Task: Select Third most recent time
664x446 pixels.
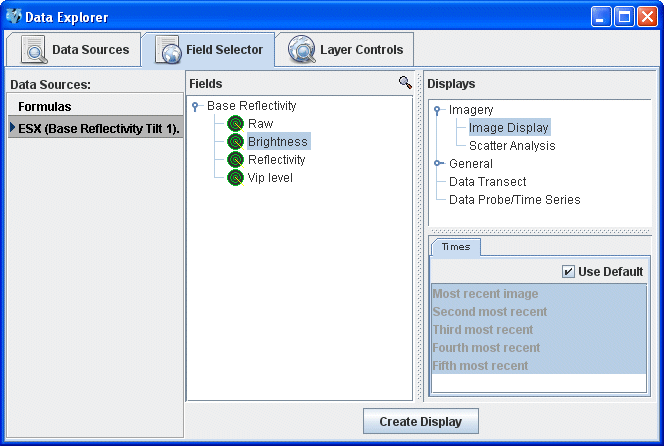Action: pos(539,330)
